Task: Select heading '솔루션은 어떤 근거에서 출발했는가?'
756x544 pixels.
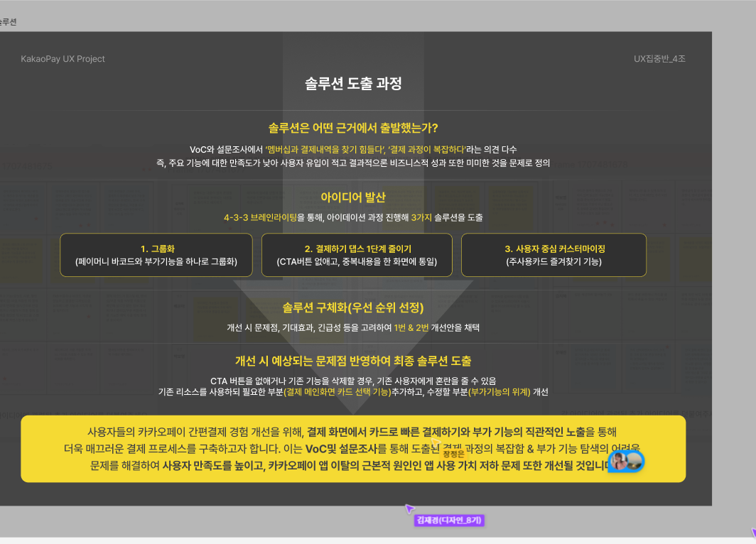Action: [353, 128]
